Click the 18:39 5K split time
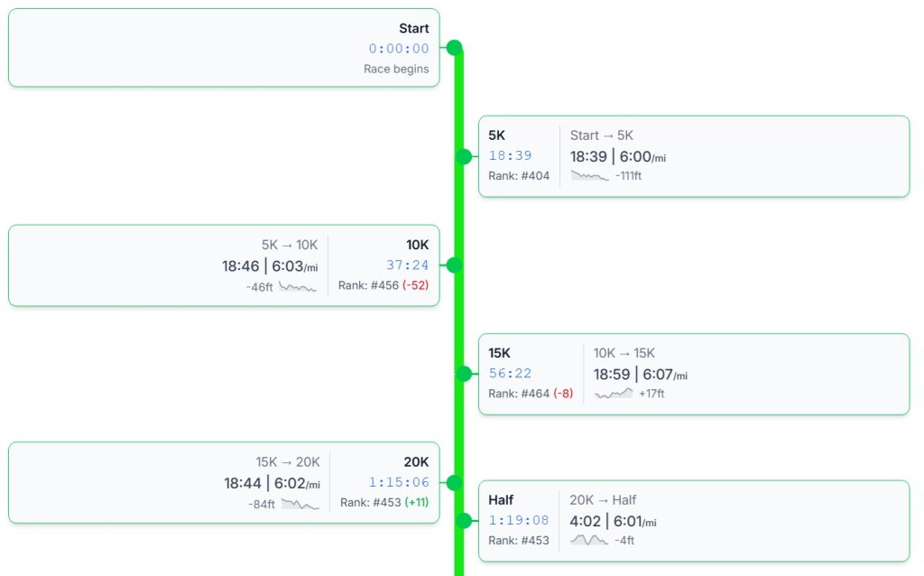Screen dimensions: 924x576 point(511,156)
